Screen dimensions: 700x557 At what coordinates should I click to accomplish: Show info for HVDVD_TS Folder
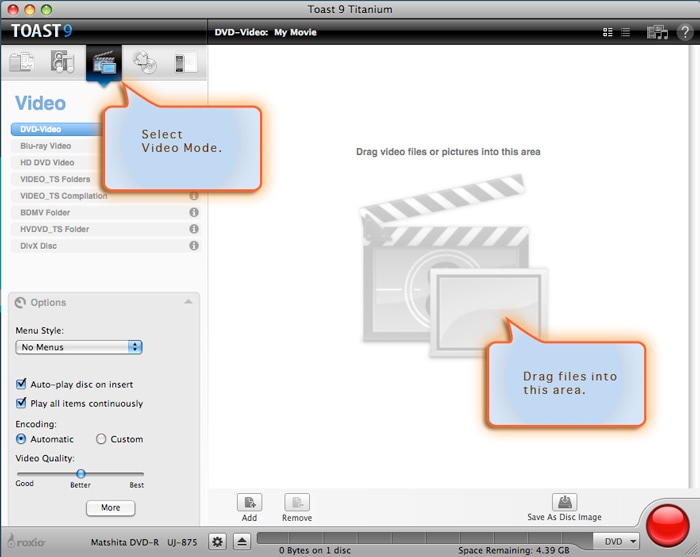tap(194, 229)
